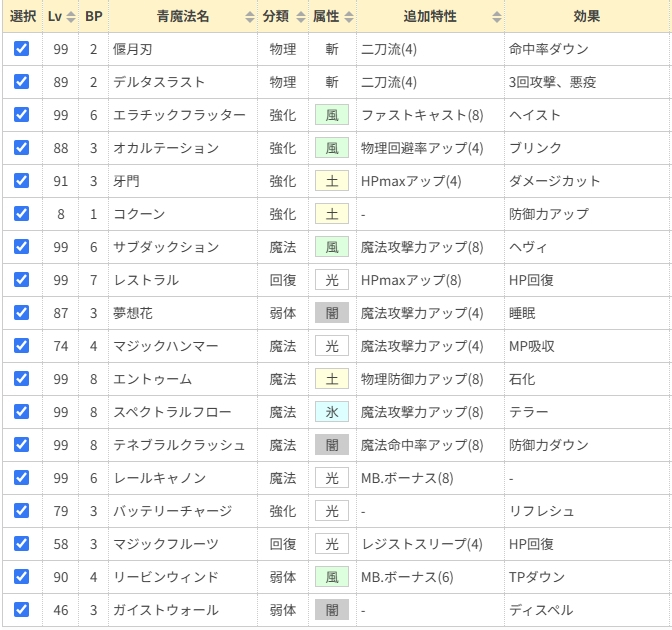Screen dimensions: 672x630
Task: Click the BP column header
Action: point(93,17)
